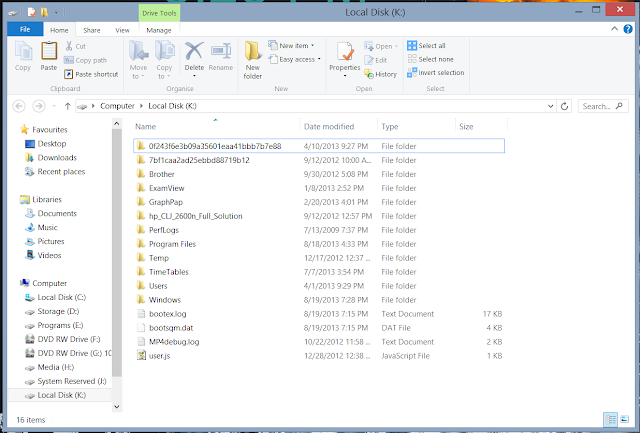Image resolution: width=640 pixels, height=433 pixels.
Task: Expand address bar history dropdown
Action: tap(550, 106)
